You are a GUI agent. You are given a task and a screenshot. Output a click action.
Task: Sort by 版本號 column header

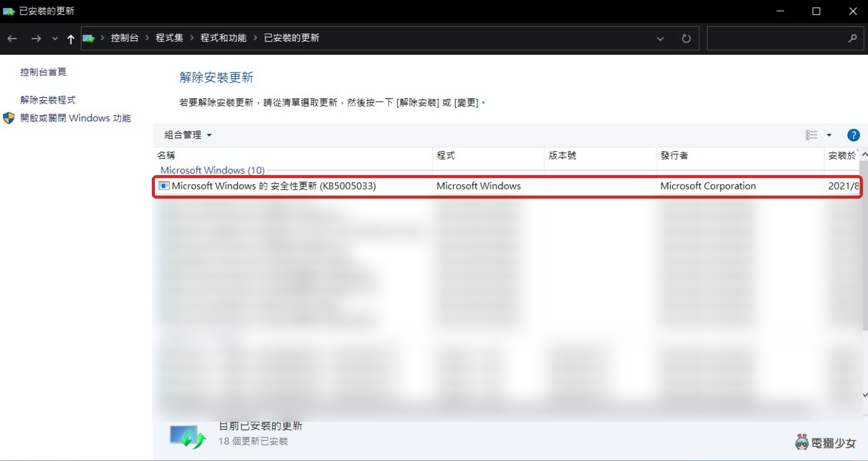pos(600,156)
